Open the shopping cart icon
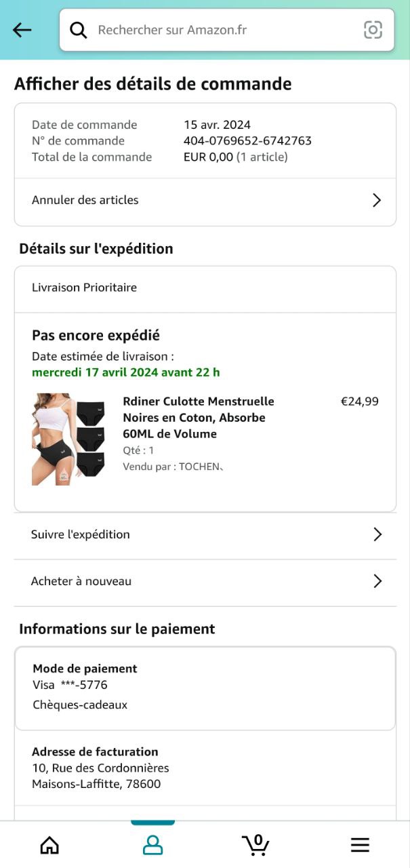This screenshot has height=868, width=410. [255, 844]
